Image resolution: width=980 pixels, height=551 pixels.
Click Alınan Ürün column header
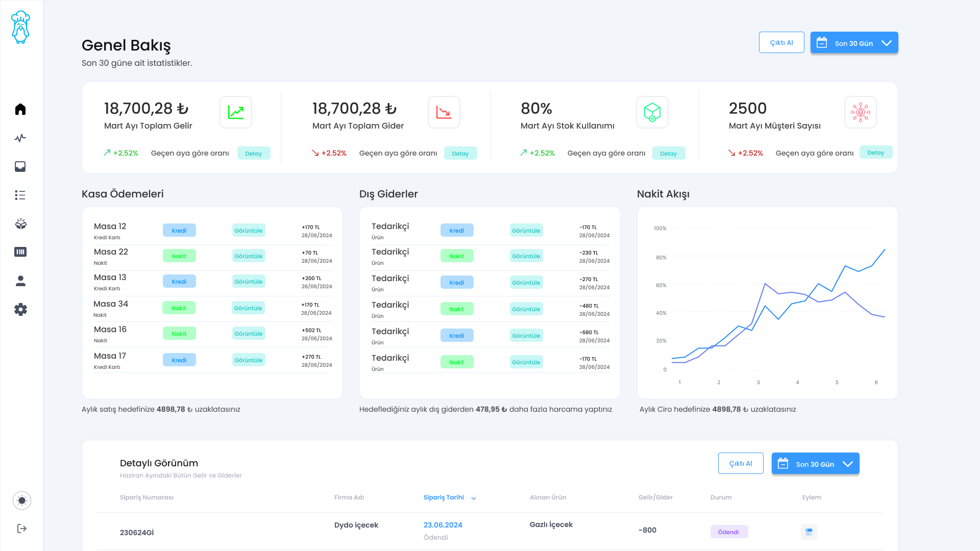click(x=548, y=497)
